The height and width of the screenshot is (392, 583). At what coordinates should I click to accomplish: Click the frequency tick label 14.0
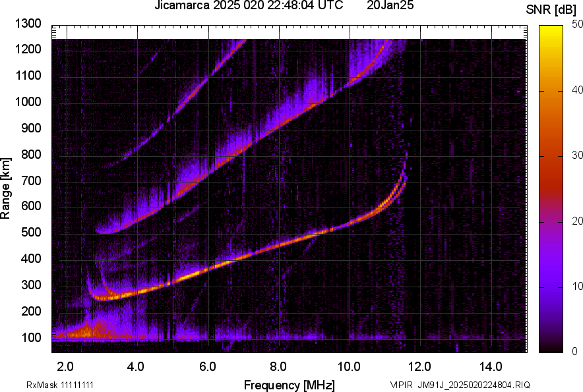(x=491, y=367)
